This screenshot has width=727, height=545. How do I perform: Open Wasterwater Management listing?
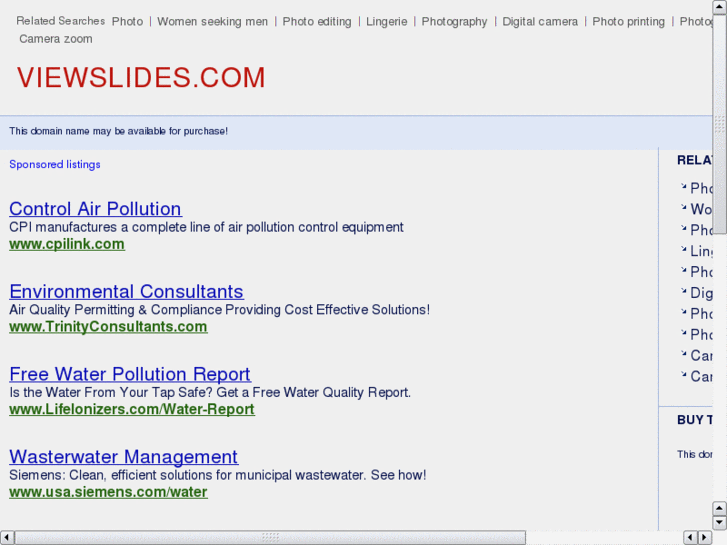123,457
